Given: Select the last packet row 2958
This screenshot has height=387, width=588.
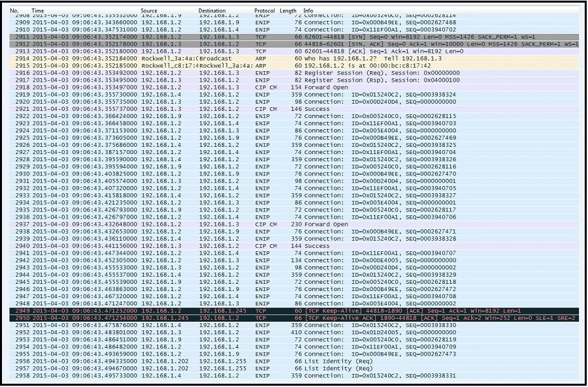Looking at the screenshot, I should pyautogui.click(x=294, y=375).
